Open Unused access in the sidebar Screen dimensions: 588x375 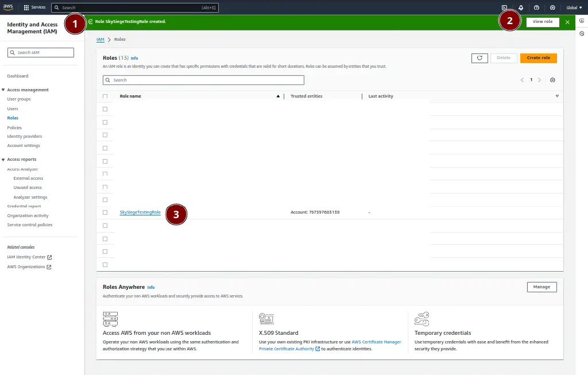coord(28,187)
